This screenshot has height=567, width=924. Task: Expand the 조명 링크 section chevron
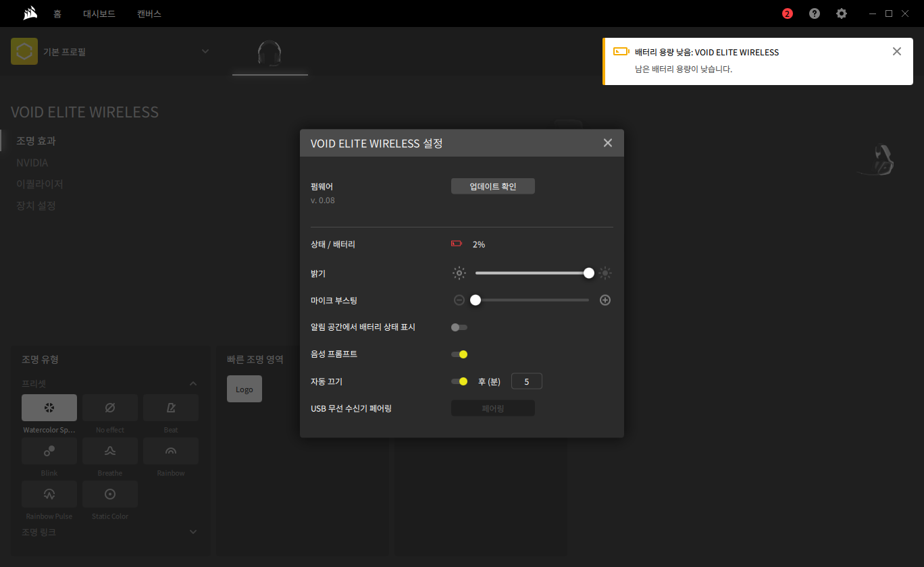click(193, 532)
